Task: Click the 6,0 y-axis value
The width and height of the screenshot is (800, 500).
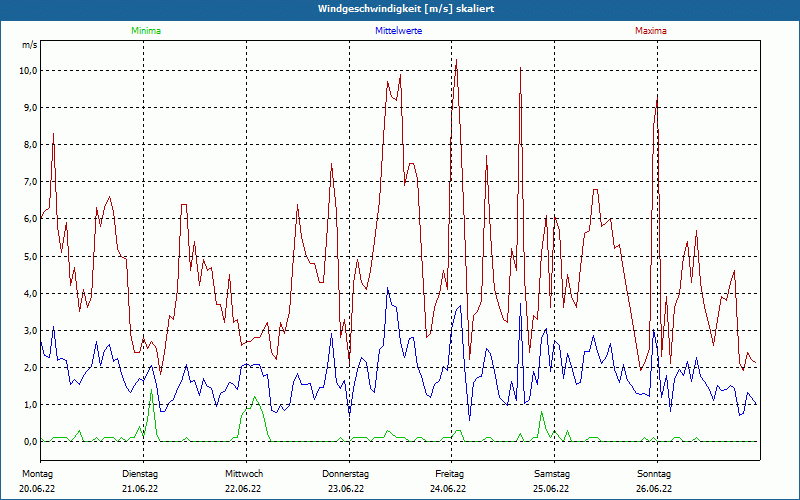Action: tap(30, 219)
